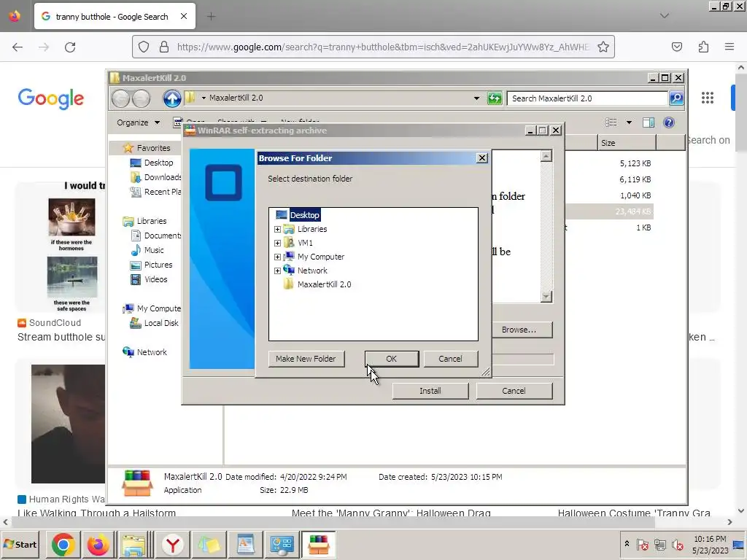The width and height of the screenshot is (747, 560).
Task: Click Search MaxalertKill 2.0 field
Action: click(587, 98)
